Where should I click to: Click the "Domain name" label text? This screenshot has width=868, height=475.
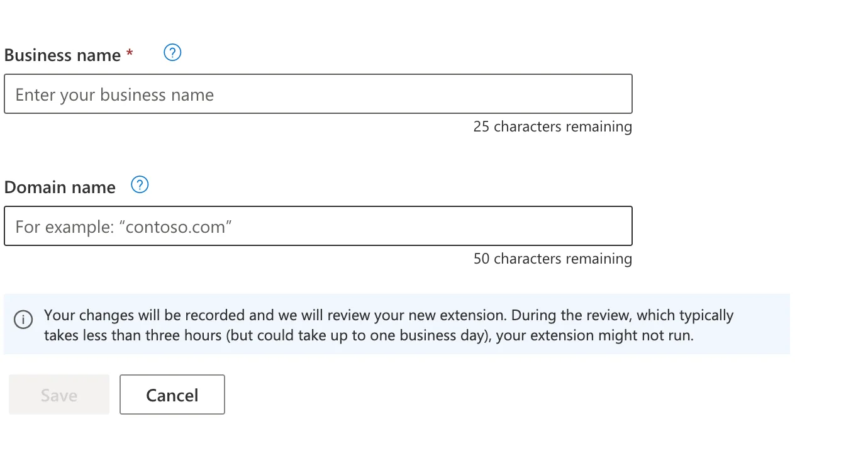[60, 187]
